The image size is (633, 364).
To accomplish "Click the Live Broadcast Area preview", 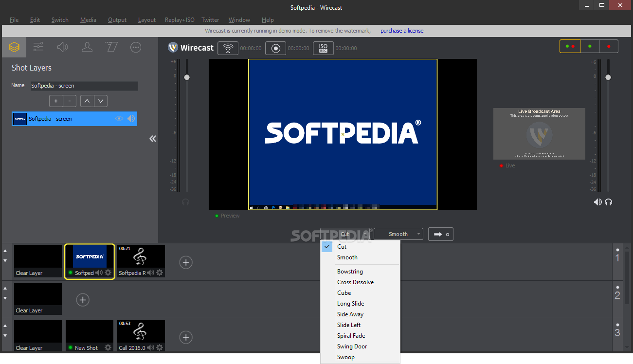I will tap(539, 134).
